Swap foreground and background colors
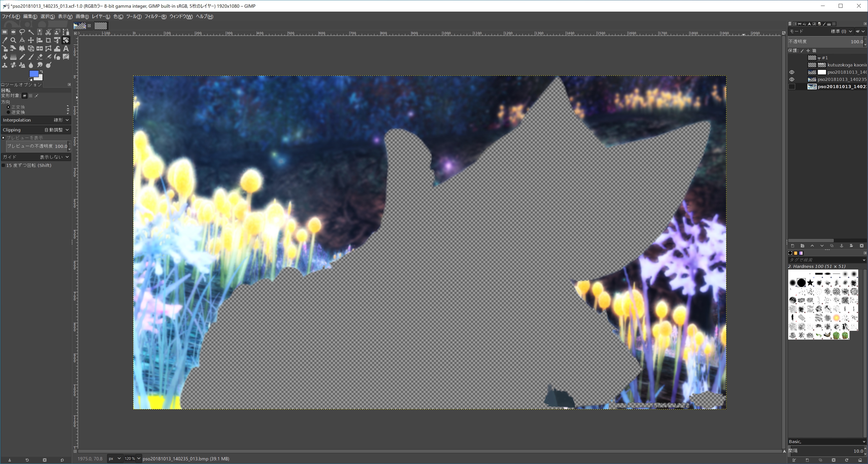This screenshot has height=464, width=868. coord(41,71)
